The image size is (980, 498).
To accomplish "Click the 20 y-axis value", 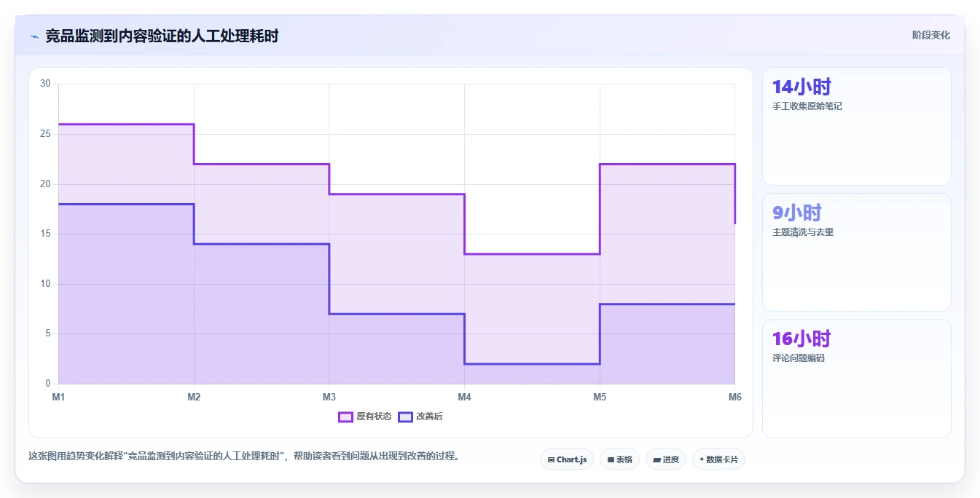I will (x=45, y=184).
